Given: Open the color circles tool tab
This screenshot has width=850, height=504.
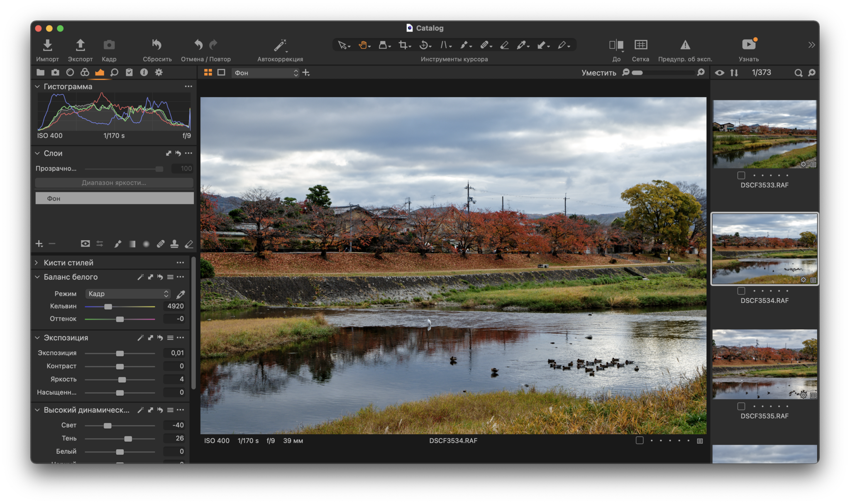Looking at the screenshot, I should 85,73.
